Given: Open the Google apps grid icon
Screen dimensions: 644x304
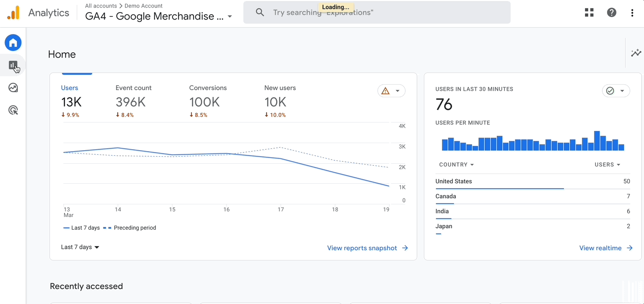Looking at the screenshot, I should point(589,13).
